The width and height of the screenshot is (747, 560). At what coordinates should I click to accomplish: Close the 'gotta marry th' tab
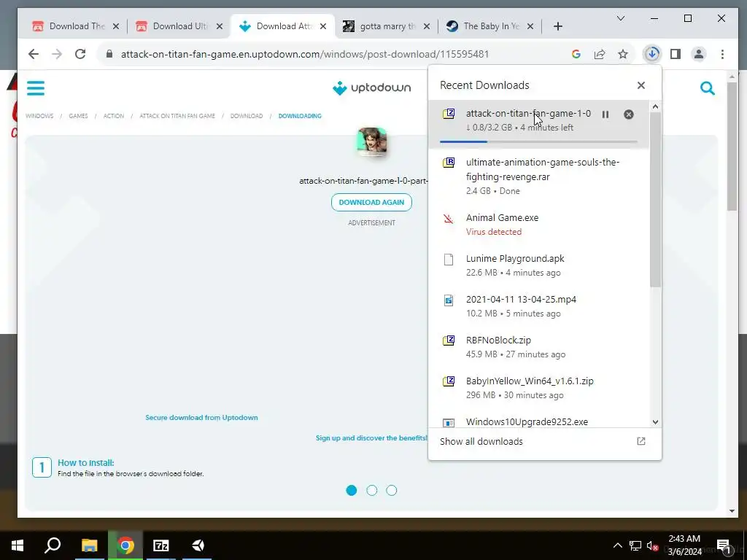(427, 26)
